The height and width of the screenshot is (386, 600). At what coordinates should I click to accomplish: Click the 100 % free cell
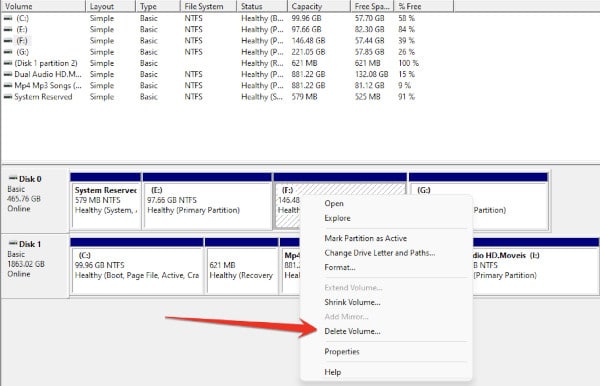pyautogui.click(x=408, y=63)
